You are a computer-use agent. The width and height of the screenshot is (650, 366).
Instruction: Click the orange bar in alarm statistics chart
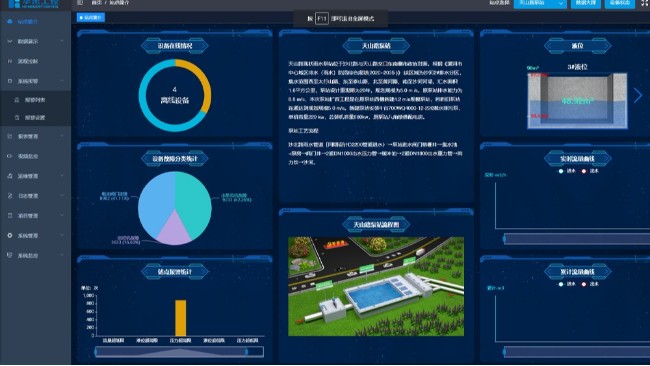[x=180, y=318]
